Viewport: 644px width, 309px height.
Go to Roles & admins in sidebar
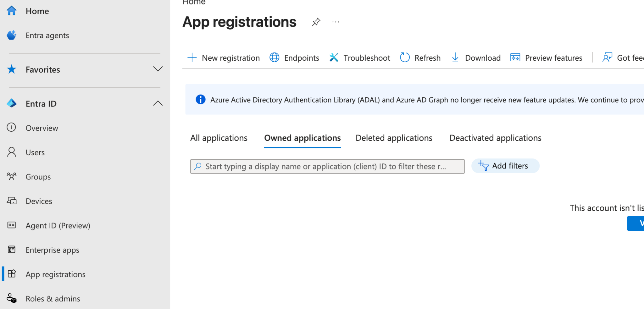pyautogui.click(x=53, y=299)
